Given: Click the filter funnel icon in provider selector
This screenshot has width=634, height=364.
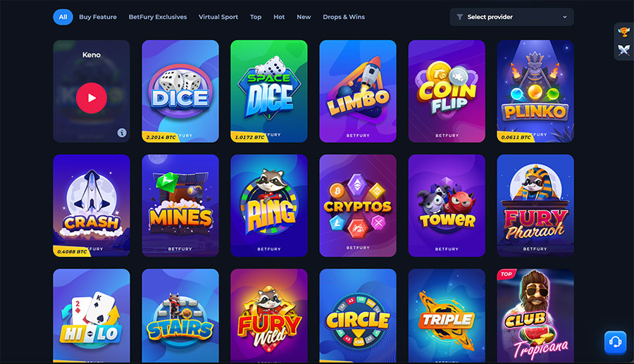Looking at the screenshot, I should [460, 17].
